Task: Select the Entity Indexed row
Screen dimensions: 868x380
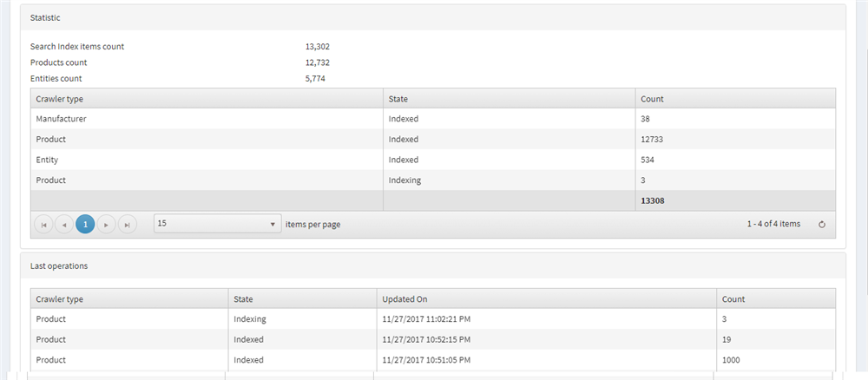Action: tap(433, 160)
